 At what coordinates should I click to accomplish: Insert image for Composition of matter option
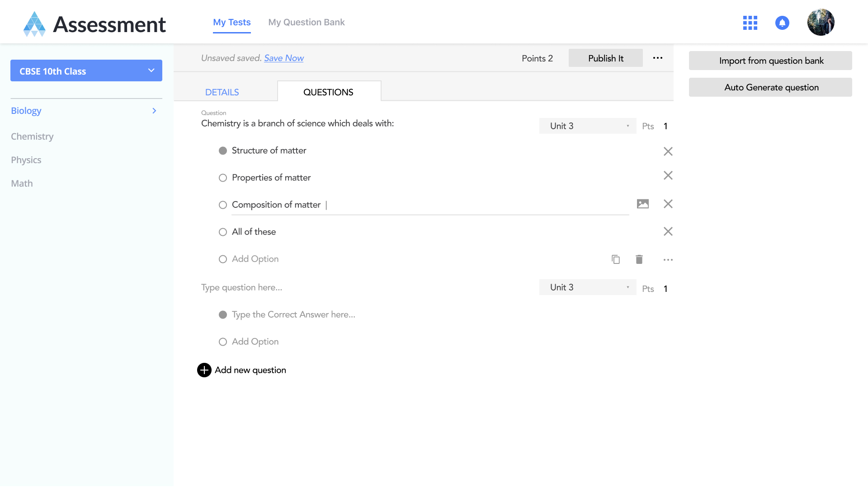[x=642, y=204]
